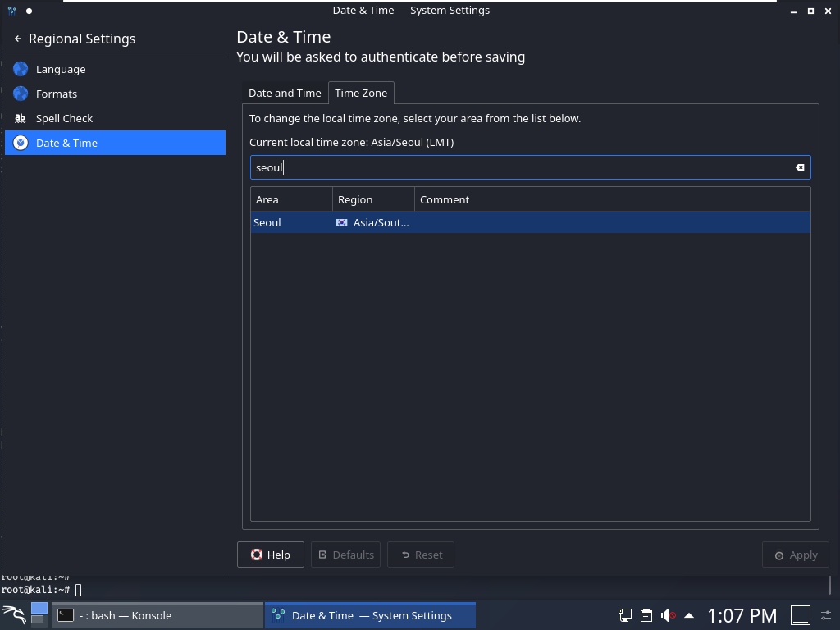Click the 1:07 PM clock
Screen dimensions: 840x630
tap(742, 615)
